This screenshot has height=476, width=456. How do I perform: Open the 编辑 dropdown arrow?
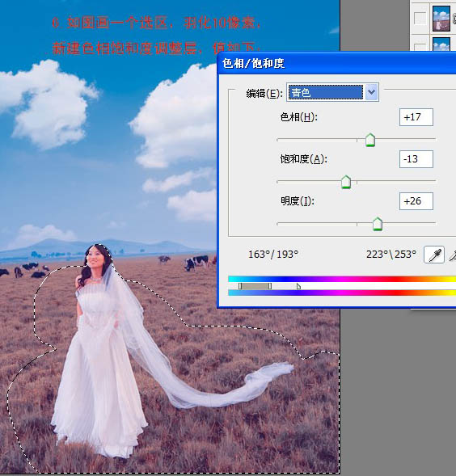(371, 92)
